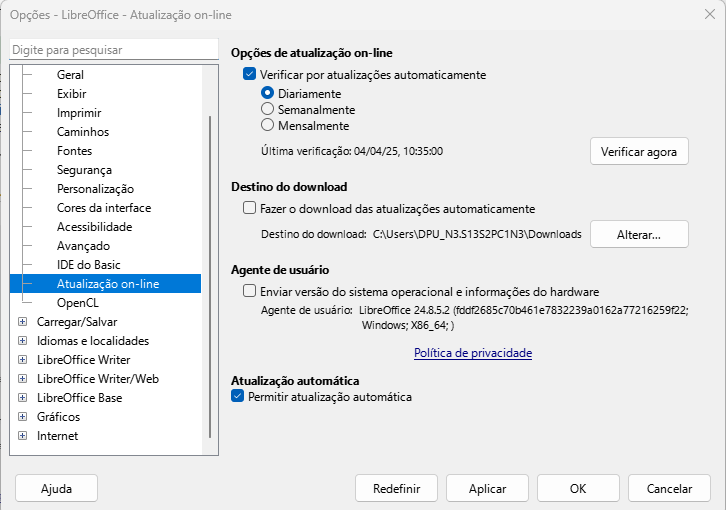Click the download path C:\Users\DPU_N3.S13S2PC1N3\Downloads
The width and height of the screenshot is (726, 510).
click(x=477, y=234)
